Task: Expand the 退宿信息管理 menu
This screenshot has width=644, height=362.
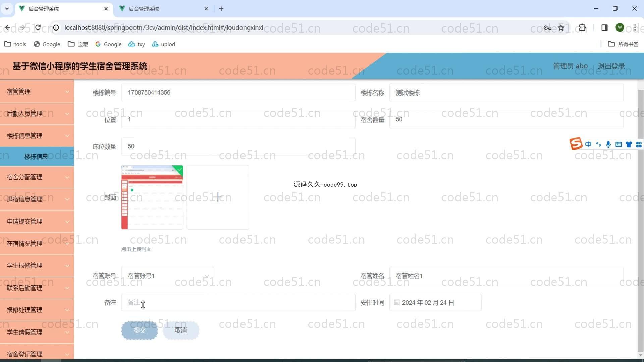Action: (x=37, y=199)
